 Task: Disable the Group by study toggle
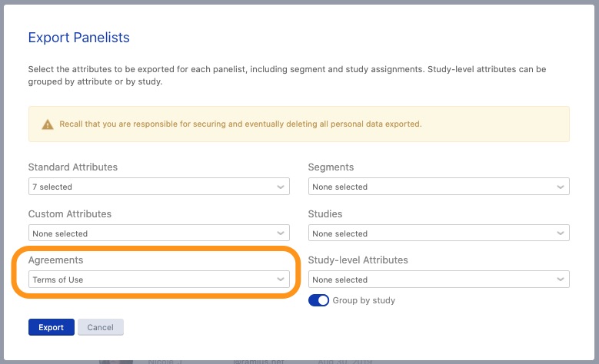[318, 300]
